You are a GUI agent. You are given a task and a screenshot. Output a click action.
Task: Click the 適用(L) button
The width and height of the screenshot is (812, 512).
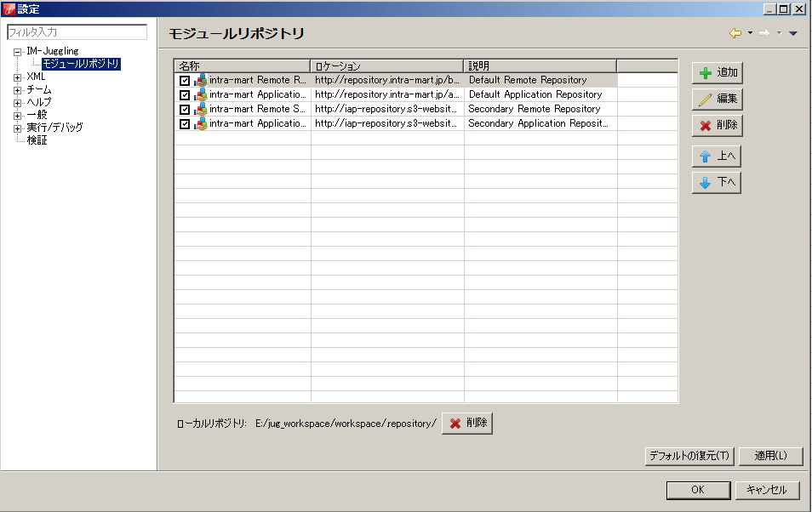[770, 456]
